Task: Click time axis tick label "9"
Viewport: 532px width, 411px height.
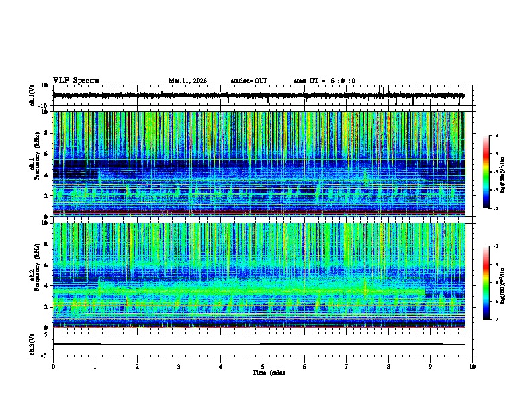Action: tap(430, 367)
